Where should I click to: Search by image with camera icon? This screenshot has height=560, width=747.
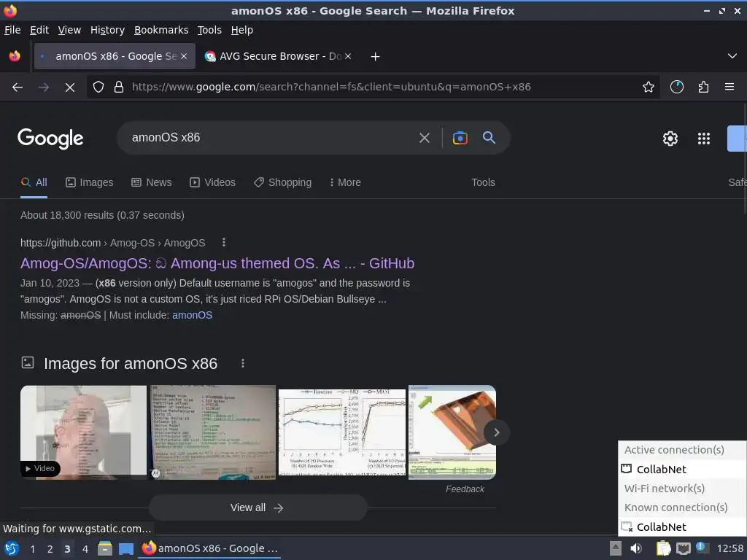[x=460, y=138]
